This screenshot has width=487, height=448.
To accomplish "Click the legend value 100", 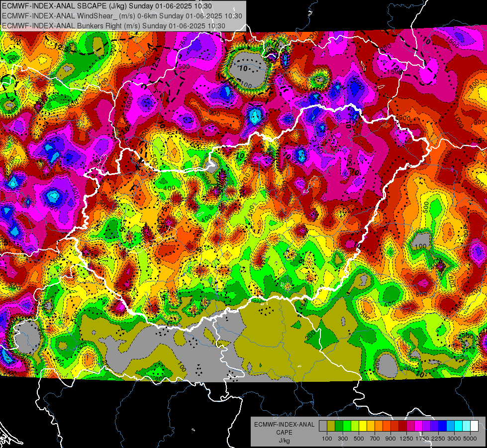I will point(327,439).
